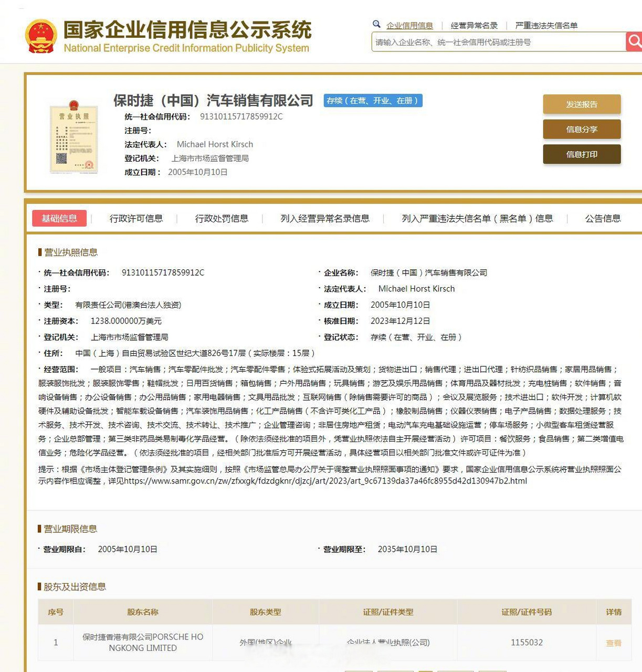Click the 1238.000000万美元 registered capital value
The width and height of the screenshot is (642, 672).
126,321
